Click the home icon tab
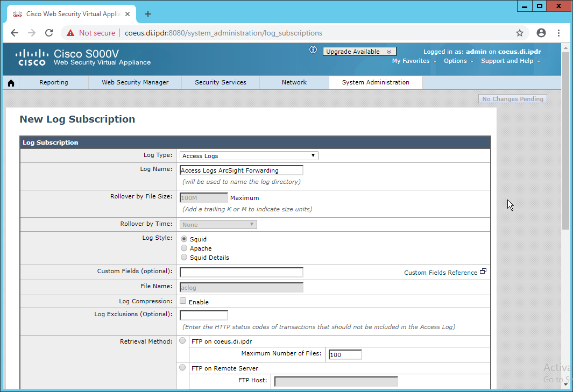The image size is (573, 392). pyautogui.click(x=11, y=83)
